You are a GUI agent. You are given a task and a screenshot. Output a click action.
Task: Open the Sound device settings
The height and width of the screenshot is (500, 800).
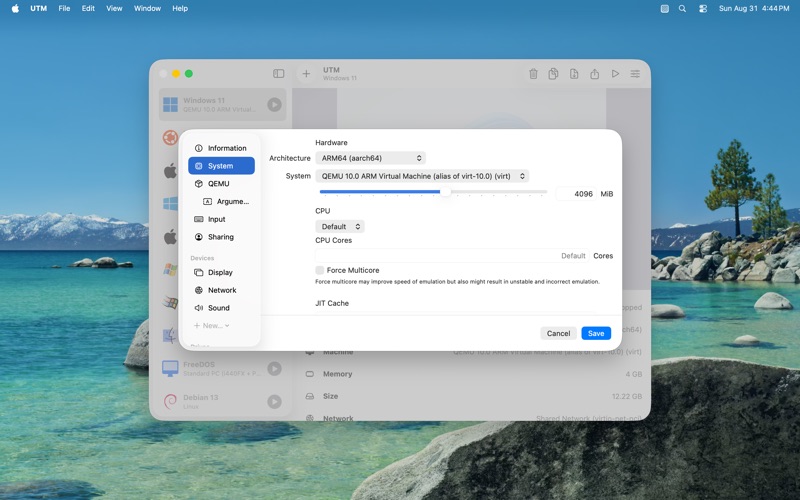221,308
